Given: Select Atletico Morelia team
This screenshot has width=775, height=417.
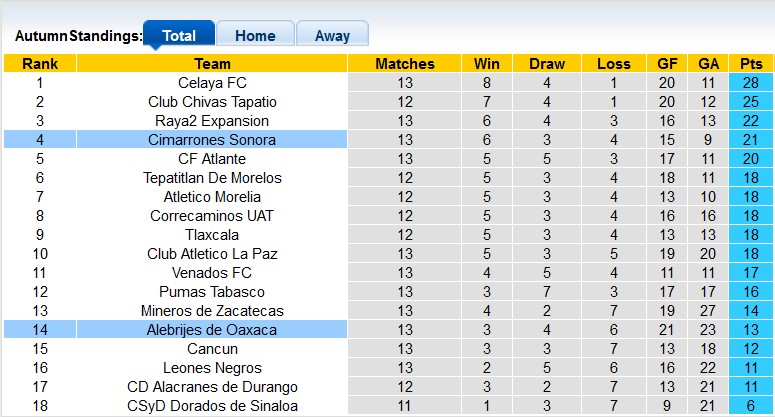Looking at the screenshot, I should pyautogui.click(x=212, y=197).
